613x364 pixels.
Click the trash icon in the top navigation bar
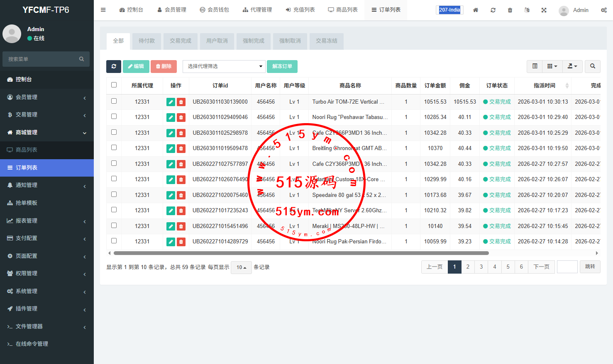point(510,10)
